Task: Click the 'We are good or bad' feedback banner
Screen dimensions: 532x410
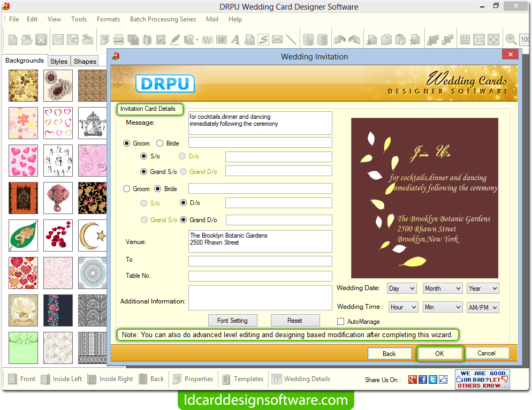Action: [x=482, y=379]
